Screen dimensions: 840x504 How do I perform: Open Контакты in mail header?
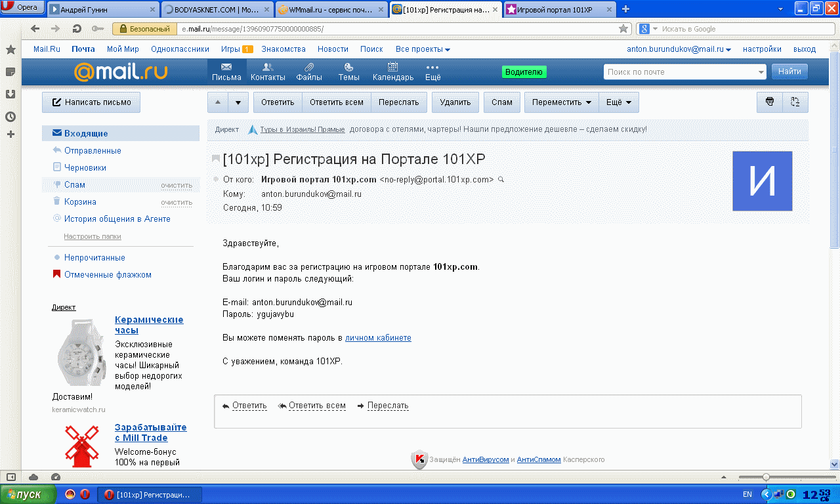pos(268,72)
